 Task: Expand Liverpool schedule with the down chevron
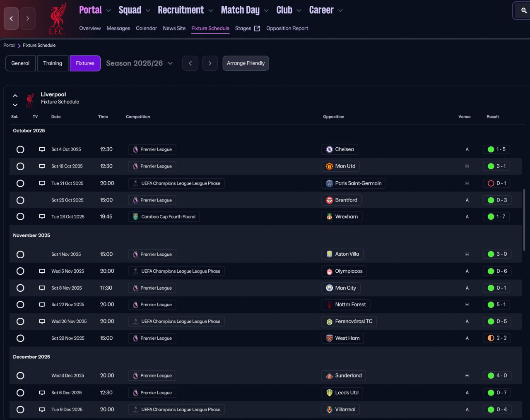(15, 105)
